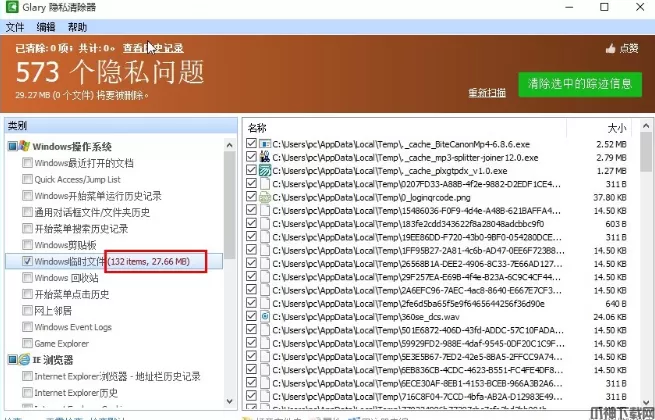Click the _cache_pixgtpdx_v1.0.exe file icon

click(265, 171)
